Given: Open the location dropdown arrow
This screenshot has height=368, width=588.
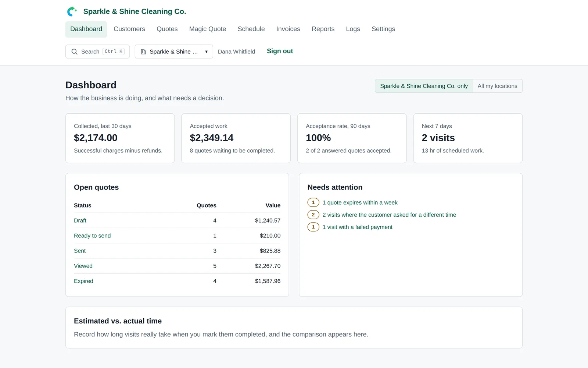Looking at the screenshot, I should 207,52.
